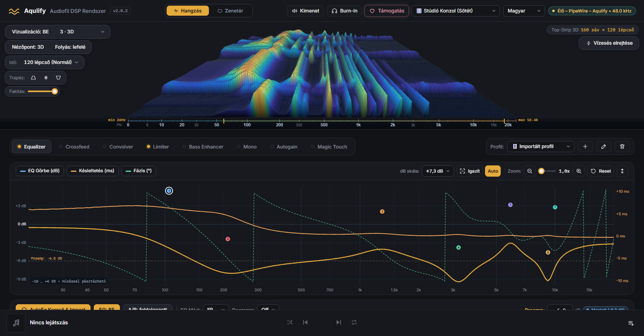644x336 pixels.
Task: Click the max frequency range marker
Action: coord(504,121)
